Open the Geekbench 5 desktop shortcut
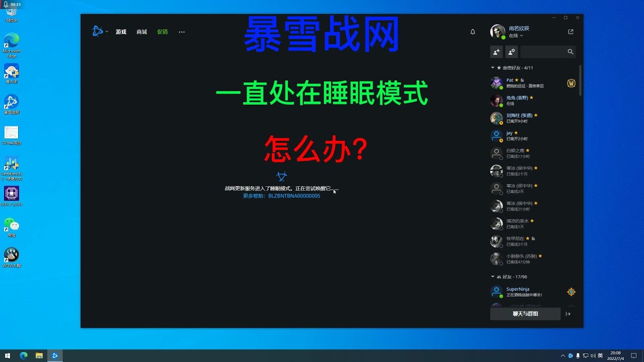This screenshot has width=644, height=362. pos(11,169)
